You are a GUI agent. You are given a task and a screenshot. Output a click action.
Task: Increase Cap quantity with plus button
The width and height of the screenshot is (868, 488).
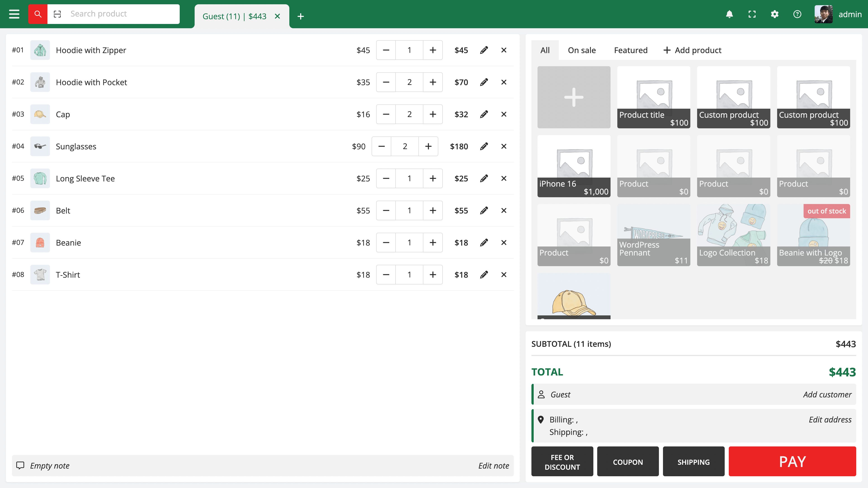click(433, 114)
